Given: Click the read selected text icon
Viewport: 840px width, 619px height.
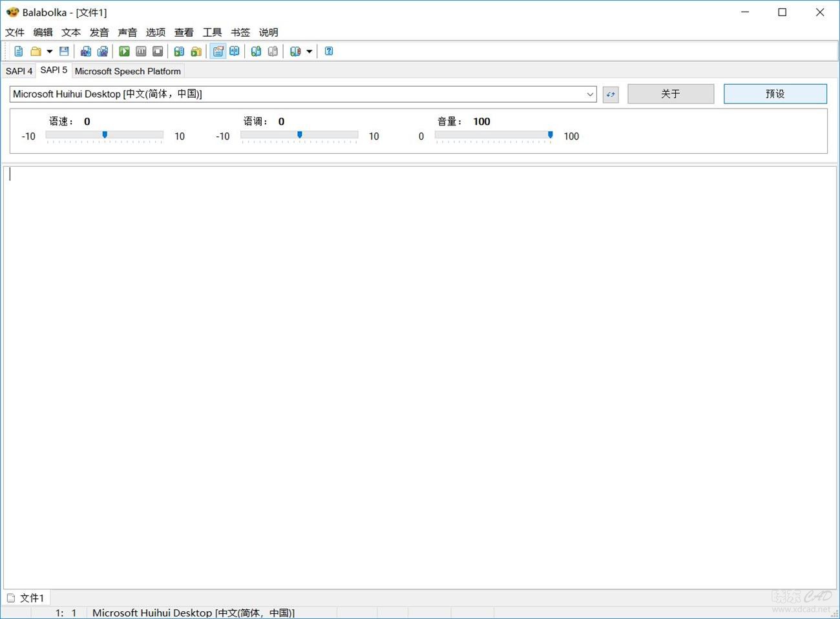Looking at the screenshot, I should tap(179, 52).
